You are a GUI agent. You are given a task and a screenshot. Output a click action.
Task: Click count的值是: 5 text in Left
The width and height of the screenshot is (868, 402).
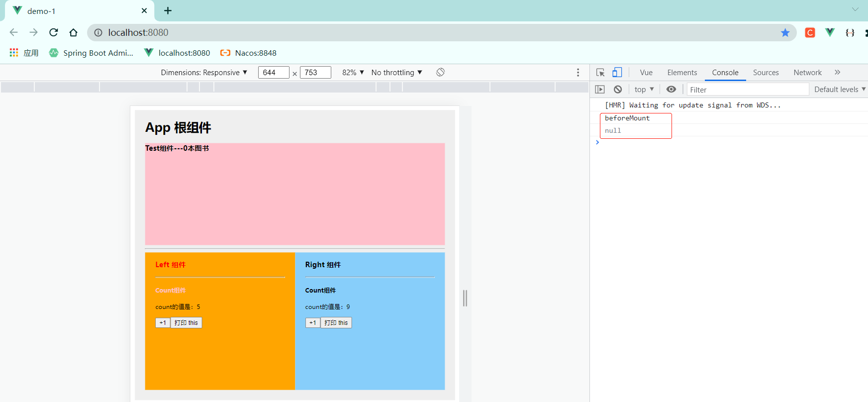[178, 307]
